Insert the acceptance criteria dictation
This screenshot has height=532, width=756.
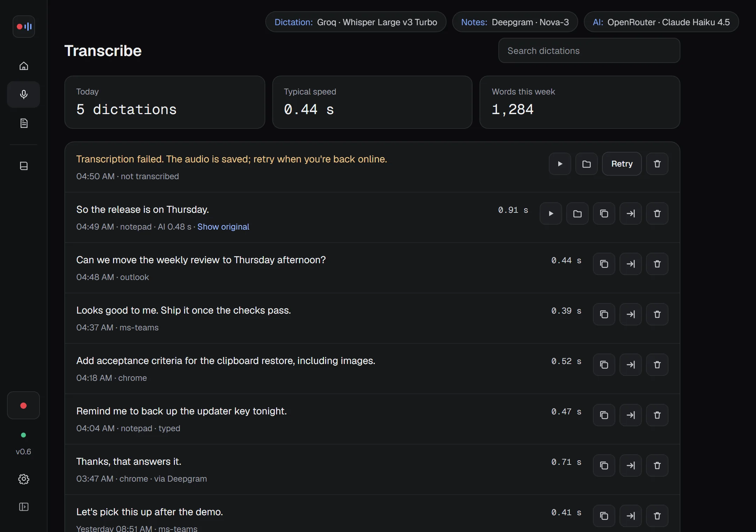(631, 365)
